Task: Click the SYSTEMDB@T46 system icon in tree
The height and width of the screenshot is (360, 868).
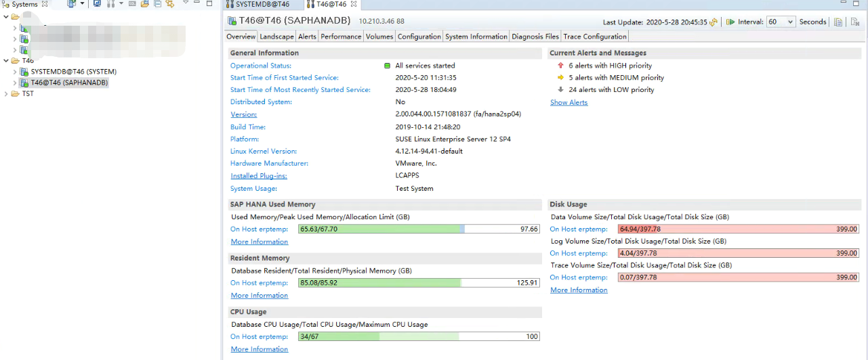Action: coord(24,72)
